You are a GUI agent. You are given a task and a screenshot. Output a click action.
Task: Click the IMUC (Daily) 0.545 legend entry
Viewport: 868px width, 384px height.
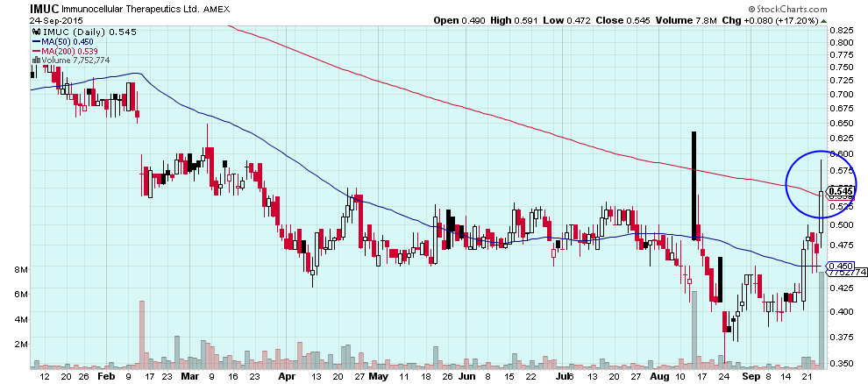88,32
